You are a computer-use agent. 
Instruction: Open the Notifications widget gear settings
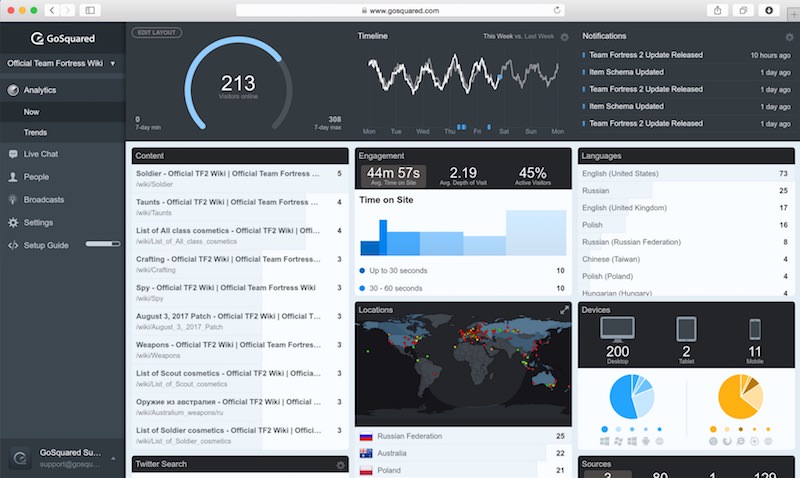pyautogui.click(x=789, y=37)
